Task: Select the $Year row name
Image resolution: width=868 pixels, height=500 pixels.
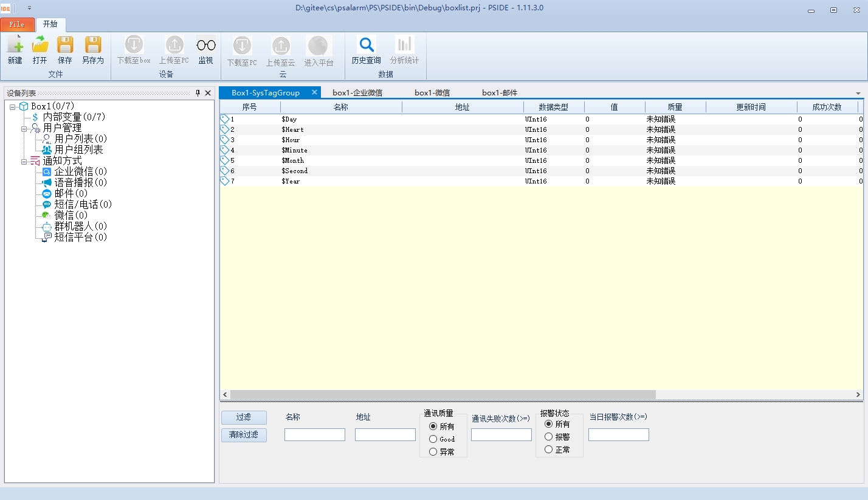Action: click(x=291, y=181)
